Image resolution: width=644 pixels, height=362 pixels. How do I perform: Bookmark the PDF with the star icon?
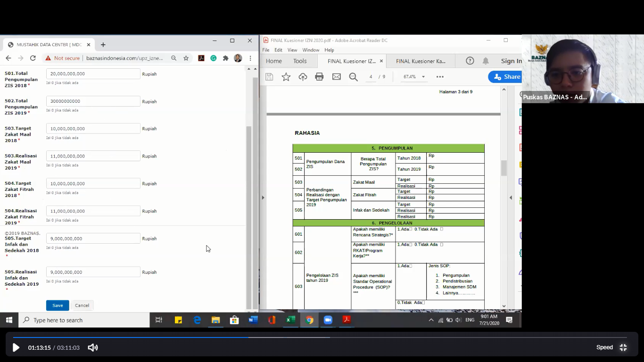(286, 77)
